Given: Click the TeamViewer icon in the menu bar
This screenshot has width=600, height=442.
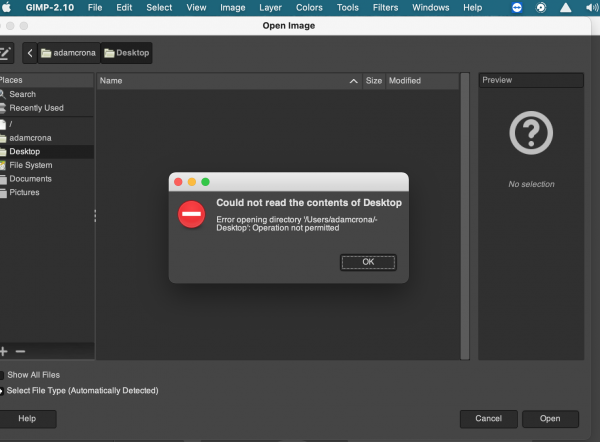Looking at the screenshot, I should click(x=517, y=8).
